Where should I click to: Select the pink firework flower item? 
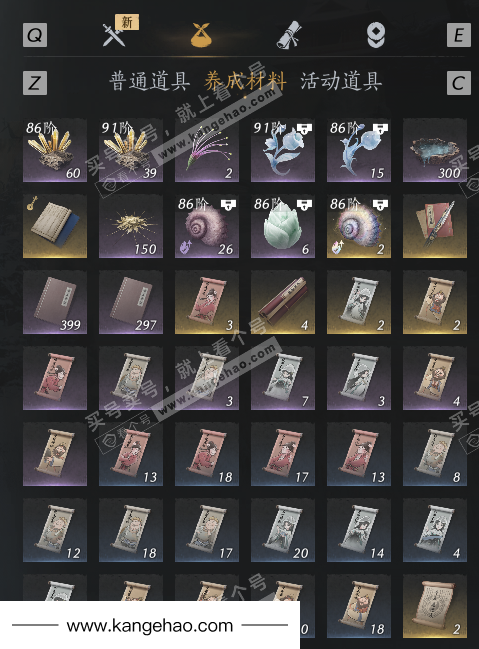click(x=207, y=150)
